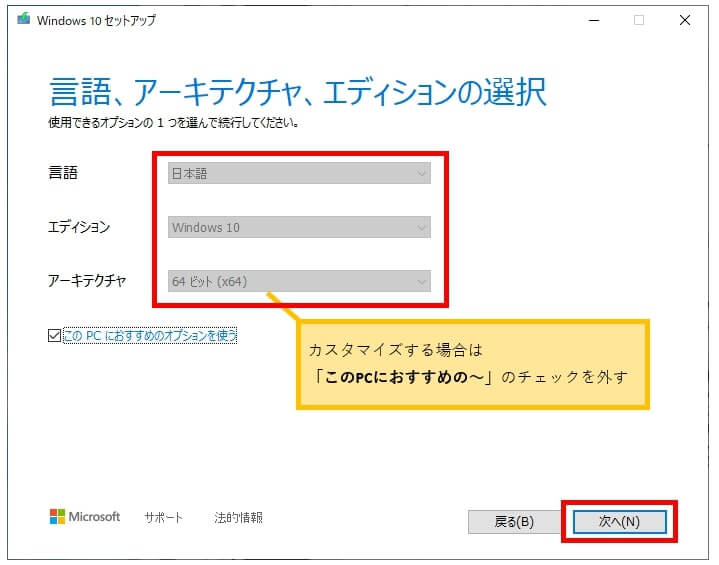
Task: Open the アーキテクチャ dropdown showing 64 ビット (x64)
Action: (299, 281)
